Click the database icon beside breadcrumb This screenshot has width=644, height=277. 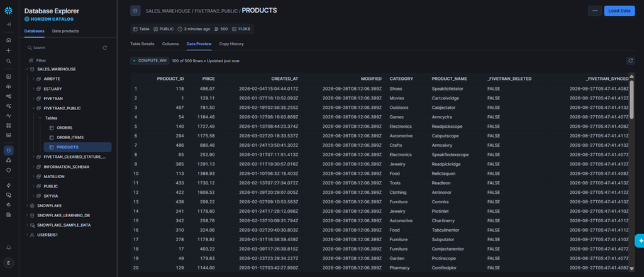pyautogui.click(x=136, y=11)
